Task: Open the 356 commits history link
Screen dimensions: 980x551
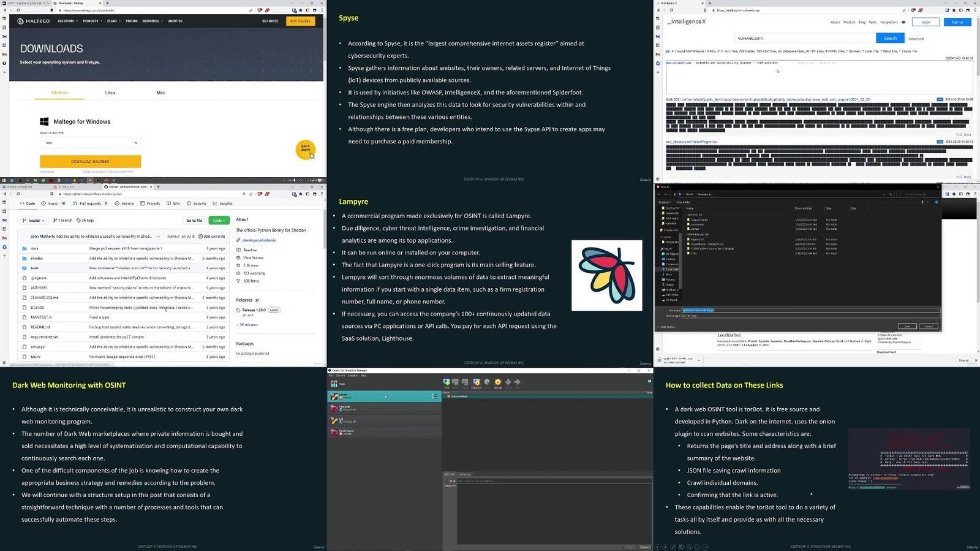Action: (213, 236)
